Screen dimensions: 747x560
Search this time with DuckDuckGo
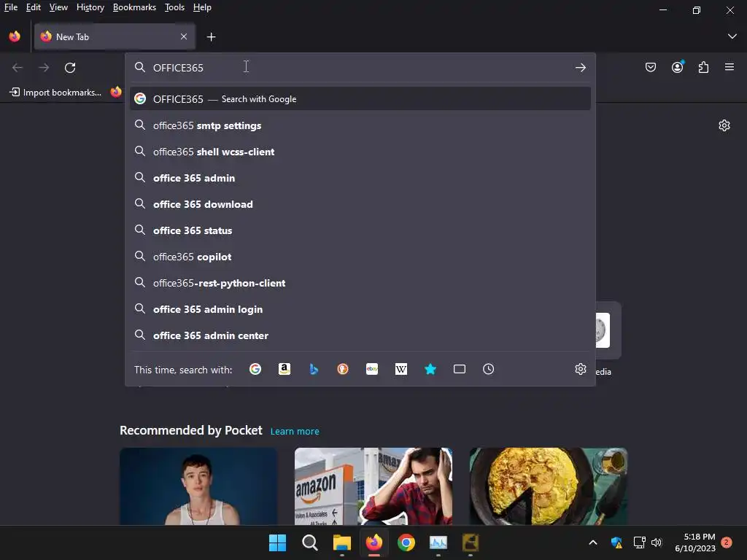coord(343,369)
